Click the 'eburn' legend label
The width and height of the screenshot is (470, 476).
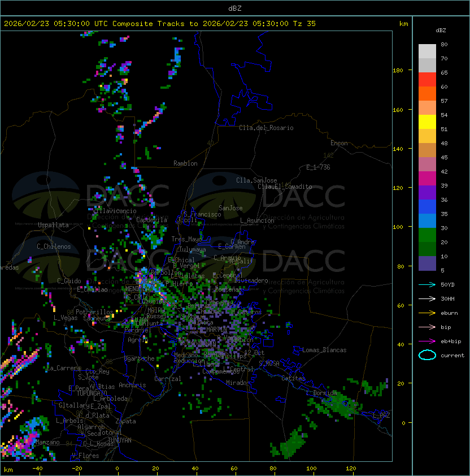tap(449, 313)
